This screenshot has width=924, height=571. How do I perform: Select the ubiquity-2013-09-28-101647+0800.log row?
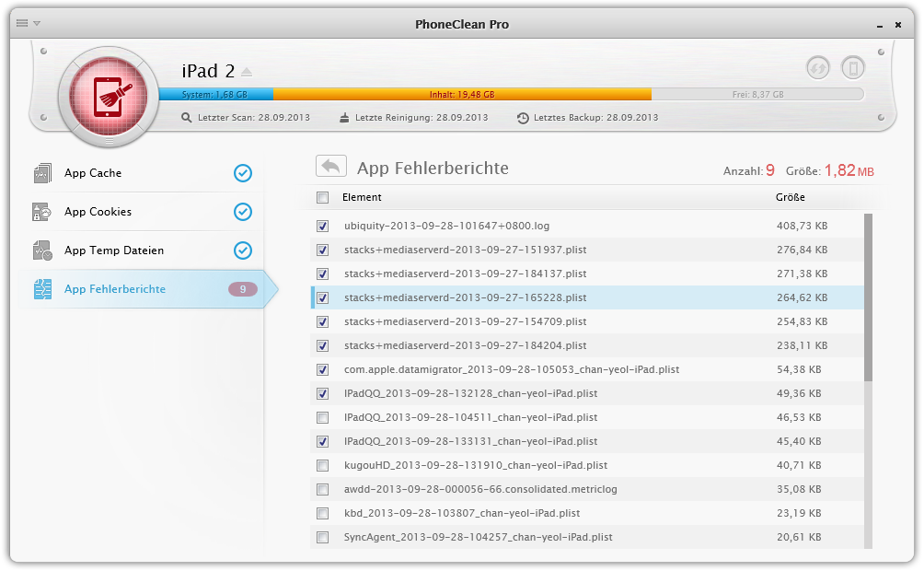click(x=587, y=226)
